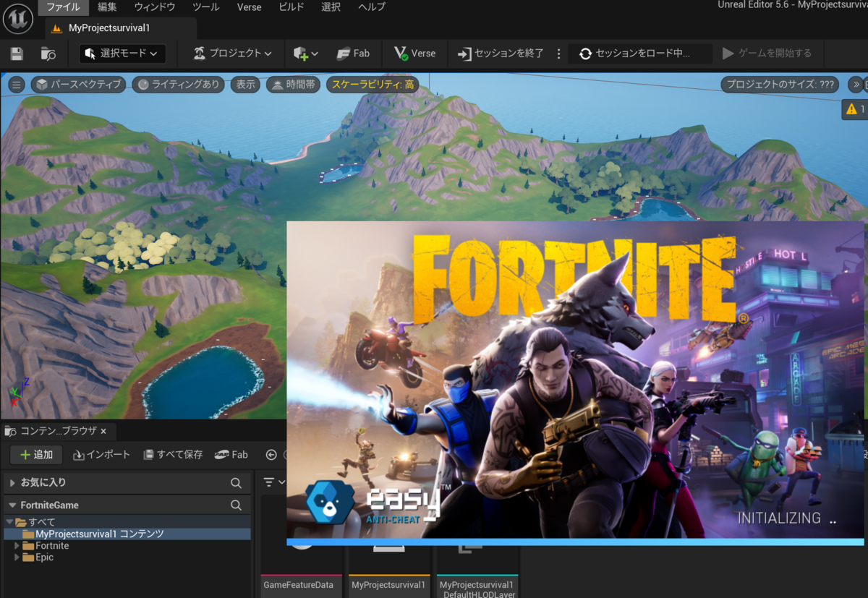
Task: Click the Easy Anti-Cheat bear logo
Action: pos(331,501)
